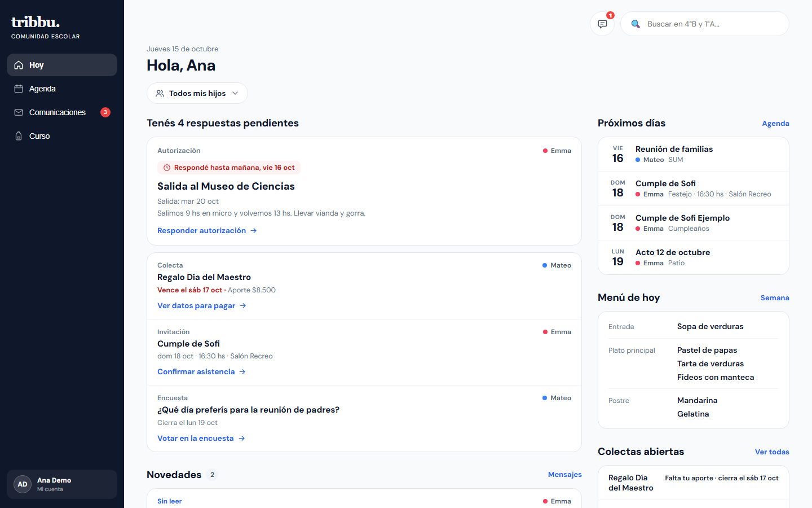
Task: Click the AD avatar circle
Action: coord(23,484)
